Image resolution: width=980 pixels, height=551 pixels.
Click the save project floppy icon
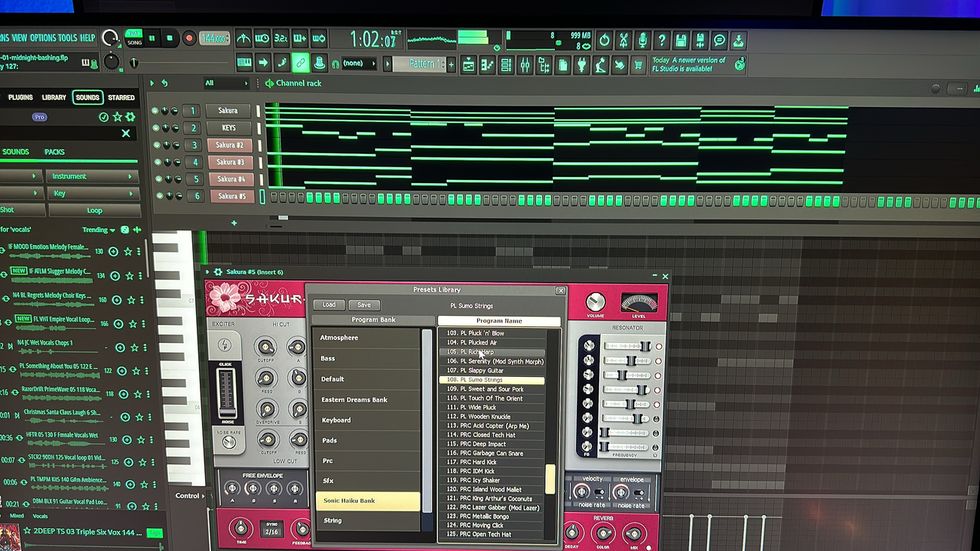681,41
